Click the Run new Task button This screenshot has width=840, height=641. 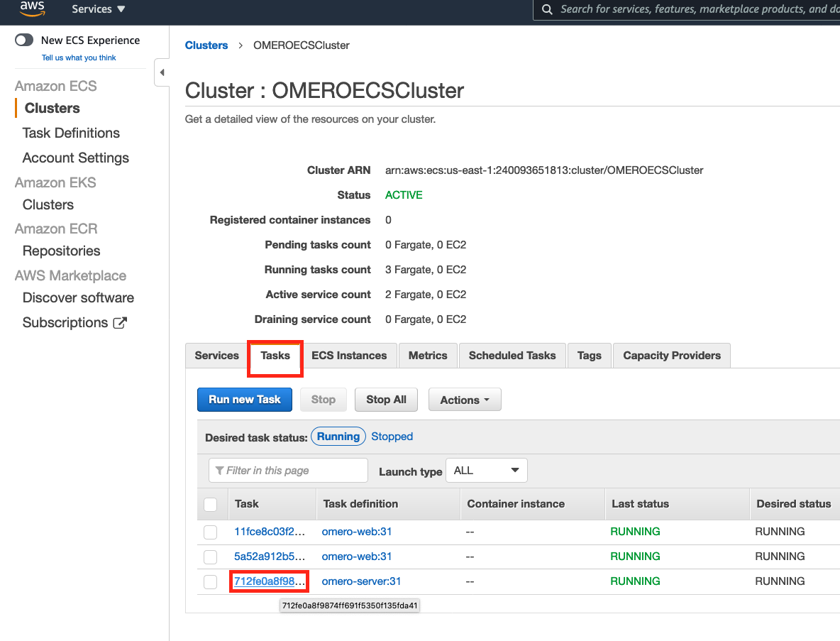click(x=245, y=400)
